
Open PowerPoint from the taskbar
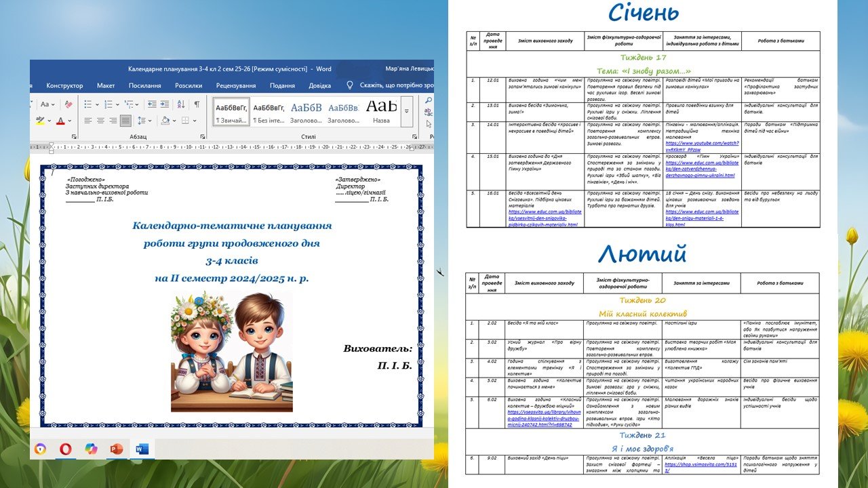pos(117,449)
